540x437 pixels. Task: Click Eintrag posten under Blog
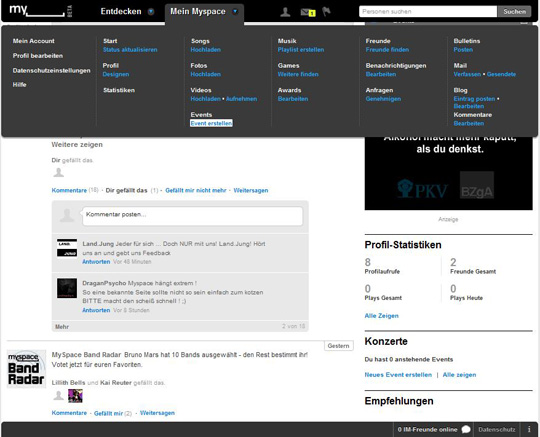pos(474,99)
